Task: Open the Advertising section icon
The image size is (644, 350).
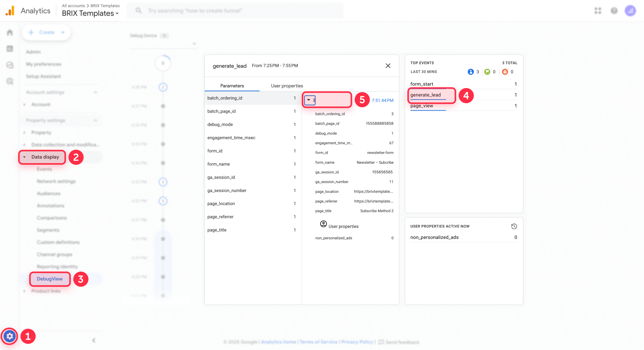Action: pos(9,81)
